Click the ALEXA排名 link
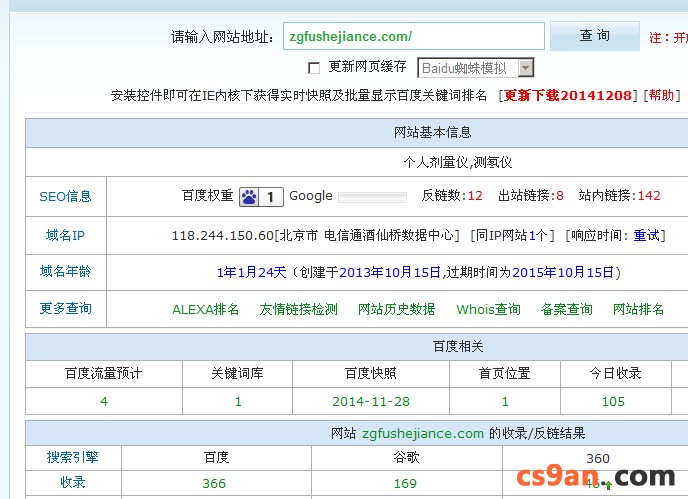 tap(205, 309)
